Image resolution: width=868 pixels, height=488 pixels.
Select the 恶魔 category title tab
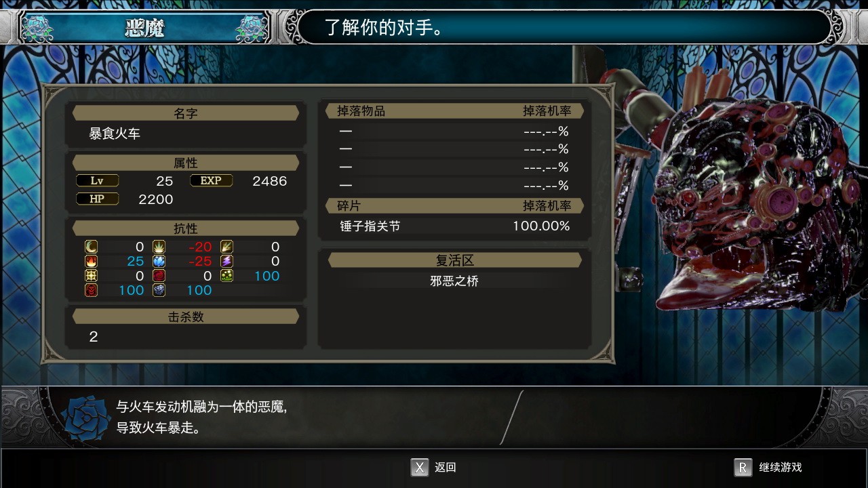pyautogui.click(x=144, y=28)
